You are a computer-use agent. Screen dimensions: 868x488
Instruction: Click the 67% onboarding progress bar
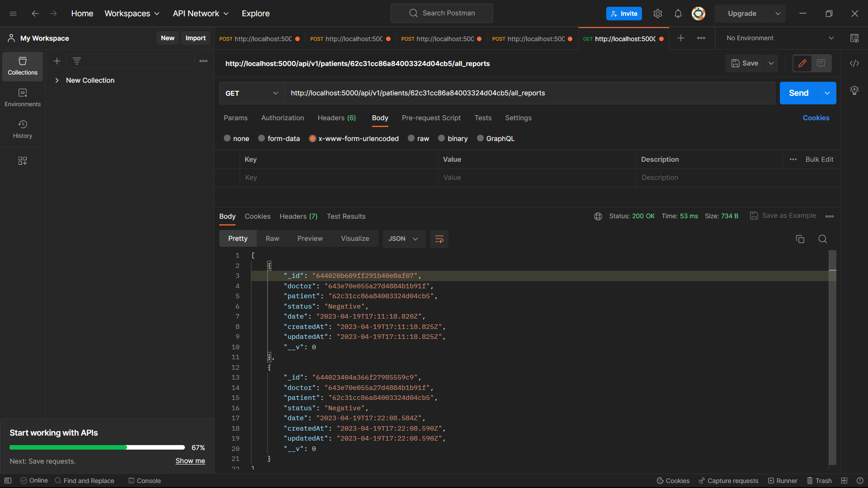[97, 447]
